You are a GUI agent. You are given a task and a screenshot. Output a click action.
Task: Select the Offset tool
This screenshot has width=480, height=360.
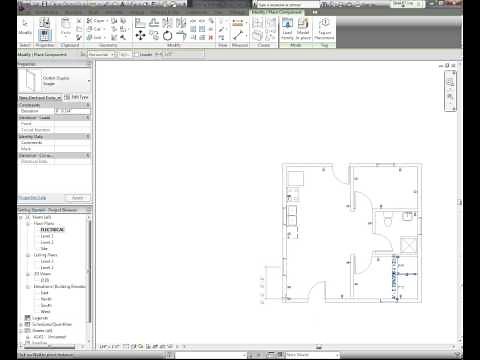[154, 23]
